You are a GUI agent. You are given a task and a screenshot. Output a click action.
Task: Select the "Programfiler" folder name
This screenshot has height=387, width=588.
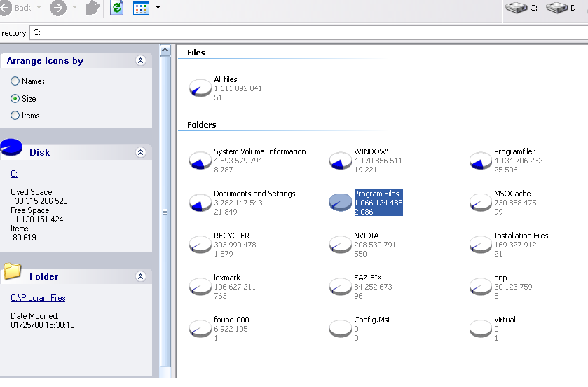tap(514, 151)
